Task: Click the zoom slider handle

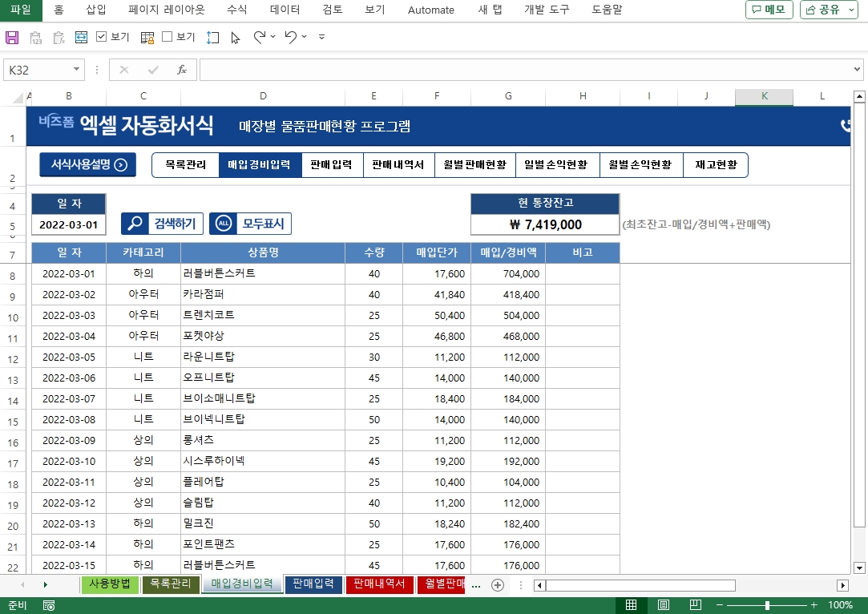Action: (x=767, y=605)
